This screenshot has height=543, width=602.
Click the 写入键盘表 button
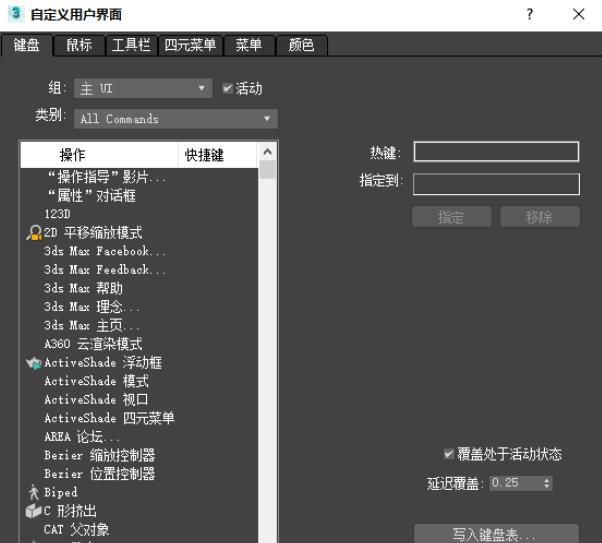pyautogui.click(x=496, y=534)
